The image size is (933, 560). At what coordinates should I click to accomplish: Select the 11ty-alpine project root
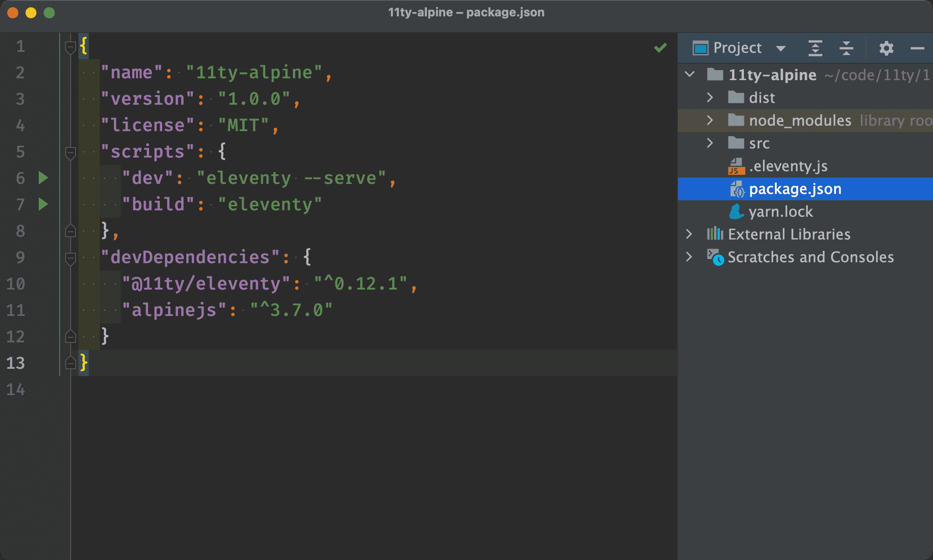tap(772, 75)
